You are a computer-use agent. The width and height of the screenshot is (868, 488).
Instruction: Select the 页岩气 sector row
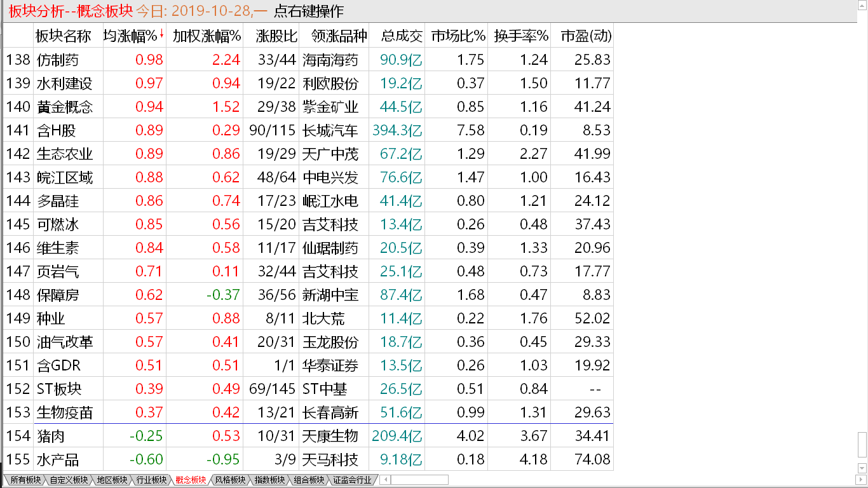(308, 271)
